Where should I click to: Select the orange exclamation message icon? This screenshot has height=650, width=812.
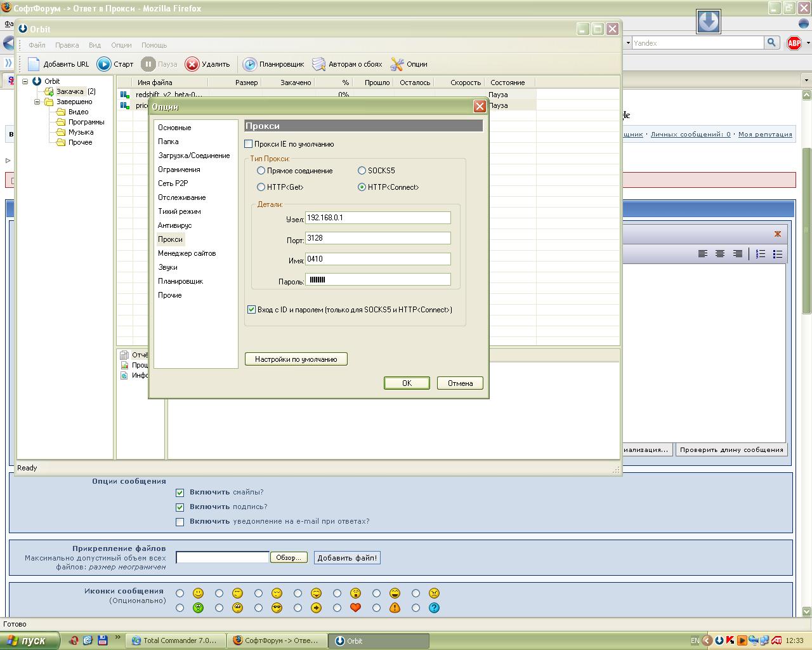[395, 607]
